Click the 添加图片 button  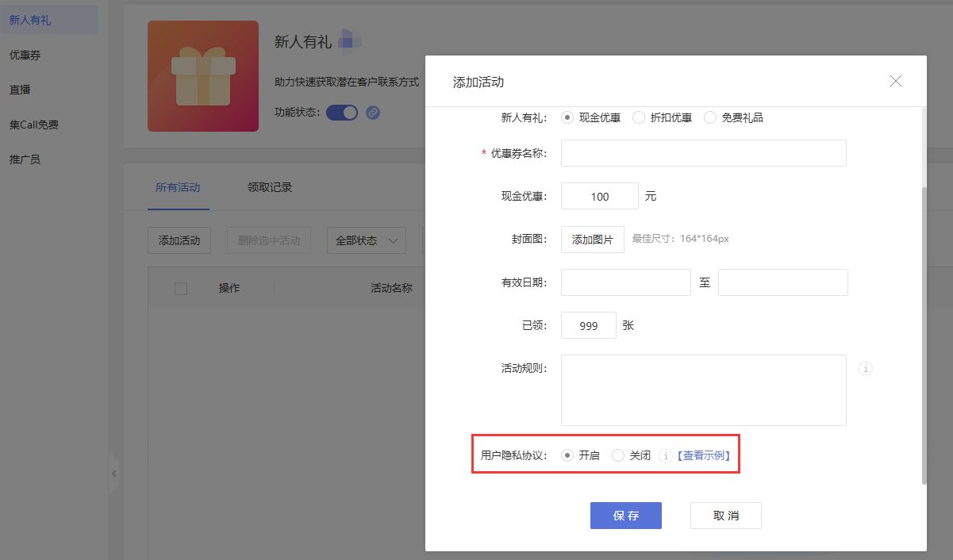[593, 240]
